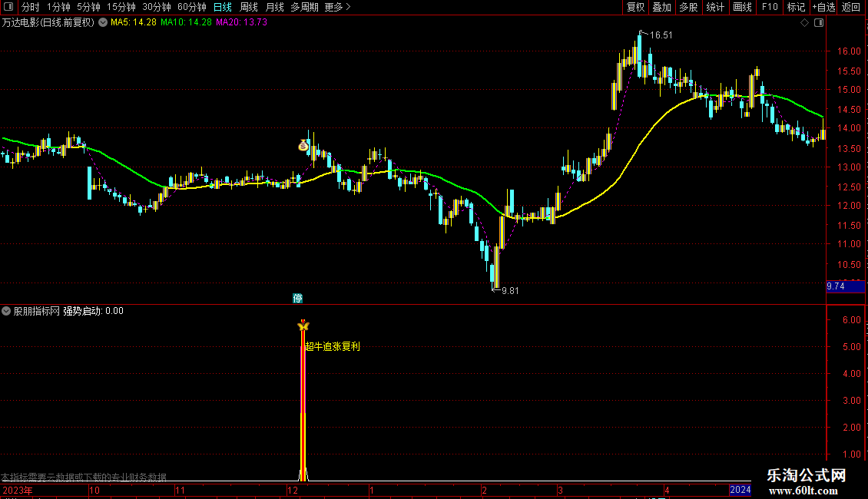This screenshot has height=499, width=868.
Task: Select the 60分钟 period
Action: (x=192, y=7)
